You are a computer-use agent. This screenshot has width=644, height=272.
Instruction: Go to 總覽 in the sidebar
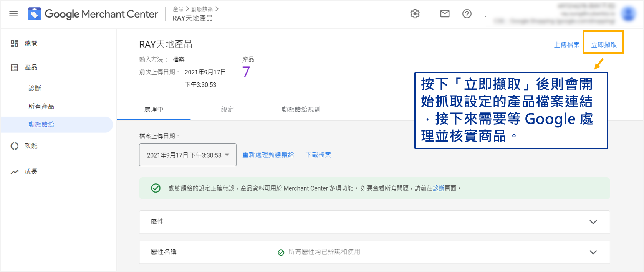[x=31, y=43]
